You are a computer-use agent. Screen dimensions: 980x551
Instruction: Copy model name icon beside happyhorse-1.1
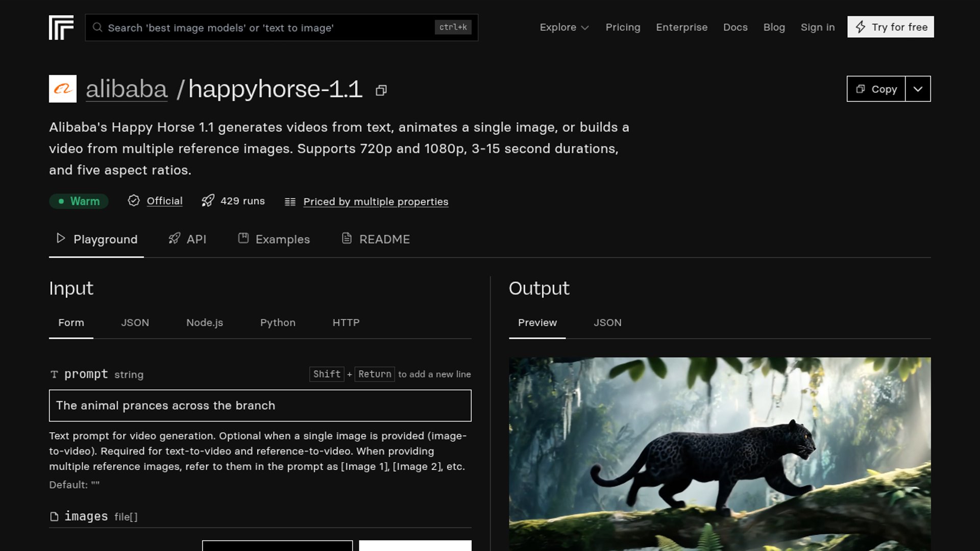click(381, 90)
